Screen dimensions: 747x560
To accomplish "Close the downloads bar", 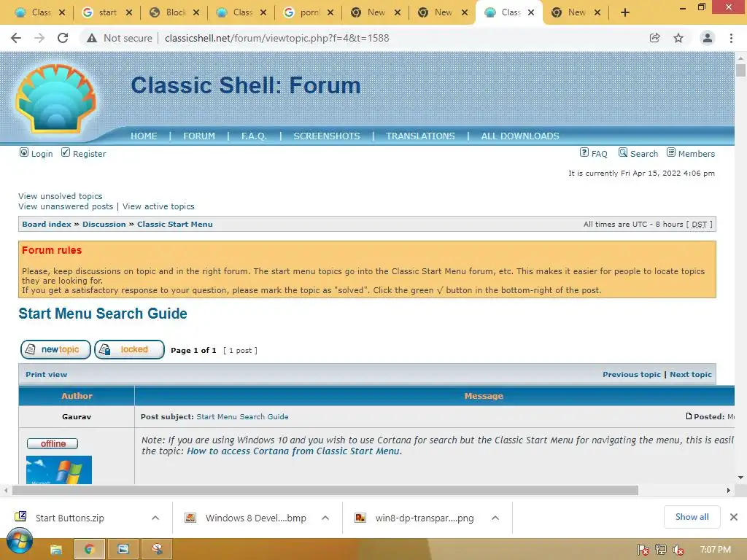I will [x=734, y=517].
